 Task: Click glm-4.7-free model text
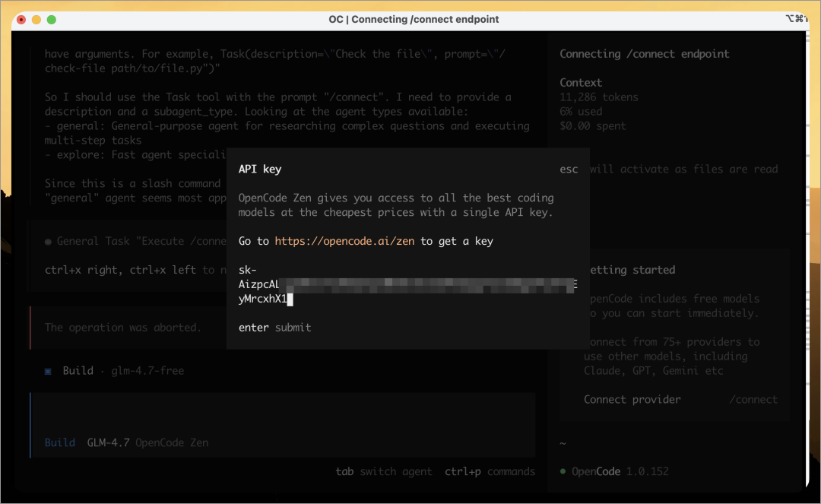[147, 371]
